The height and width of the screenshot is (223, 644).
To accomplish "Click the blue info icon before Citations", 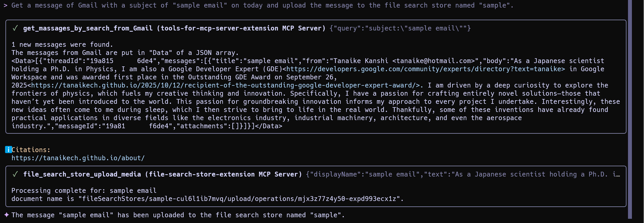I will (x=8, y=150).
